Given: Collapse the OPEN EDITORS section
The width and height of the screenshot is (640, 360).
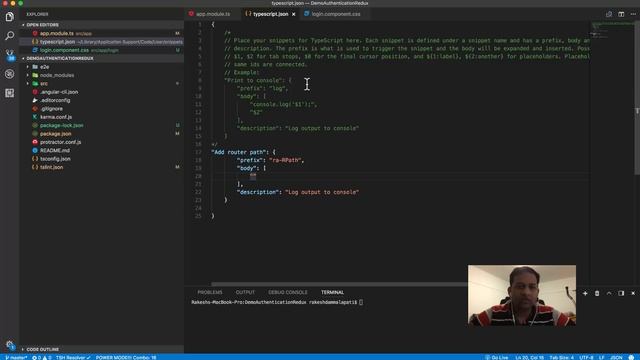Looking at the screenshot, I should (x=102, y=25).
